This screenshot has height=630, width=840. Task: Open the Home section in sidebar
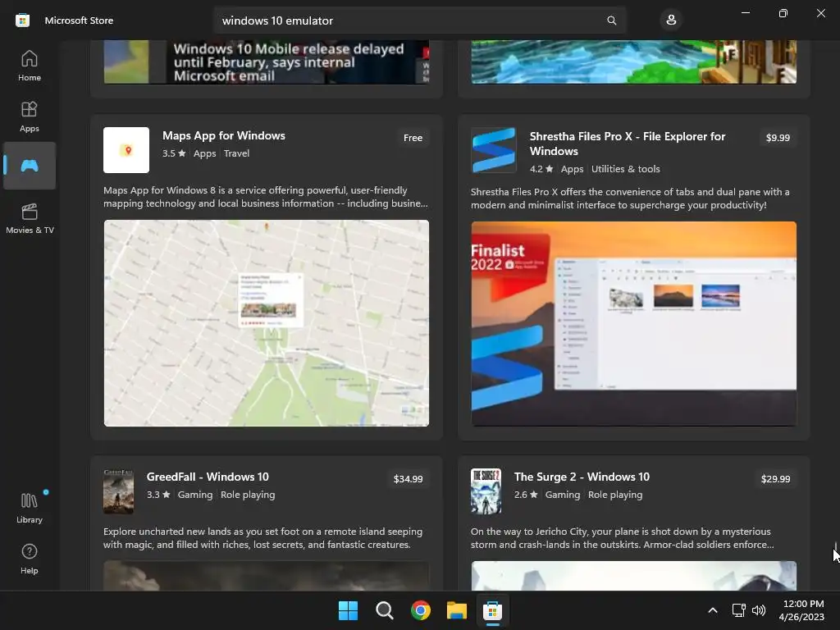(x=30, y=66)
